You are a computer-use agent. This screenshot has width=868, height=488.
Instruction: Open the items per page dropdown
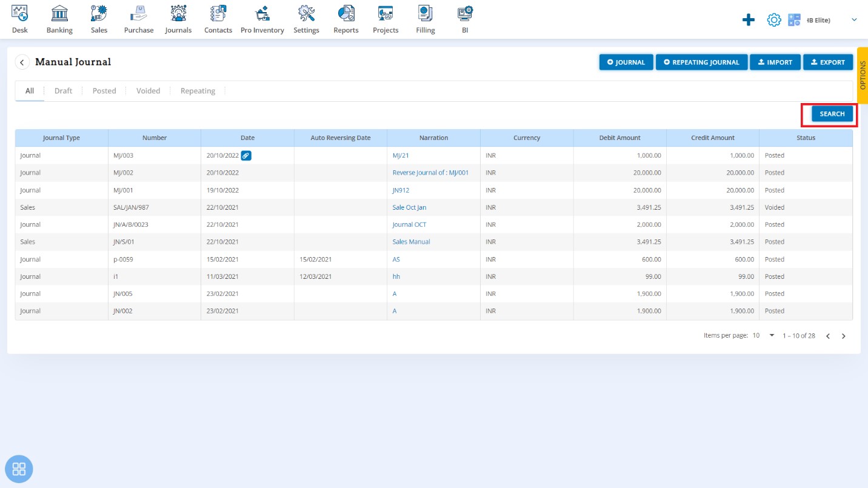pos(764,335)
